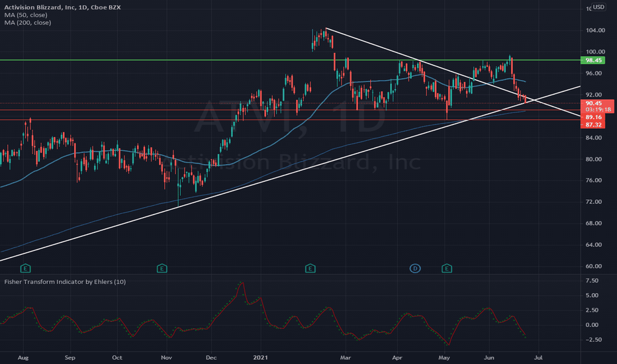
Task: Click the Jun label on time axis
Action: point(489,357)
